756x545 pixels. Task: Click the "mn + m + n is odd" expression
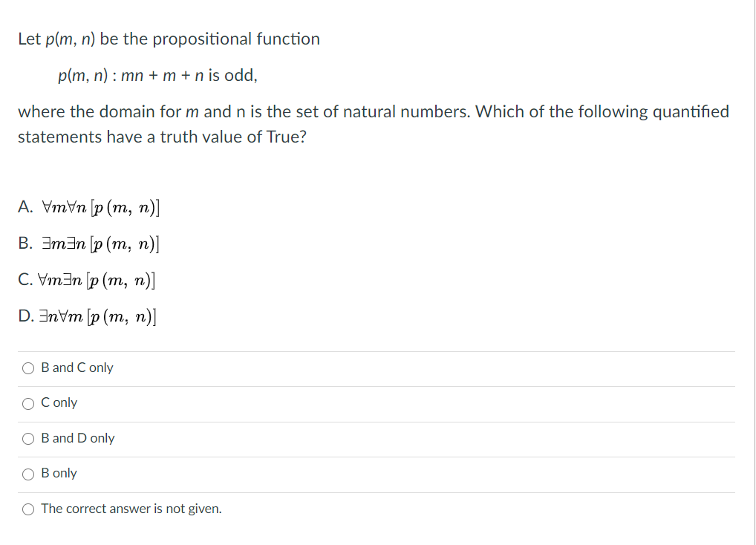click(x=189, y=75)
